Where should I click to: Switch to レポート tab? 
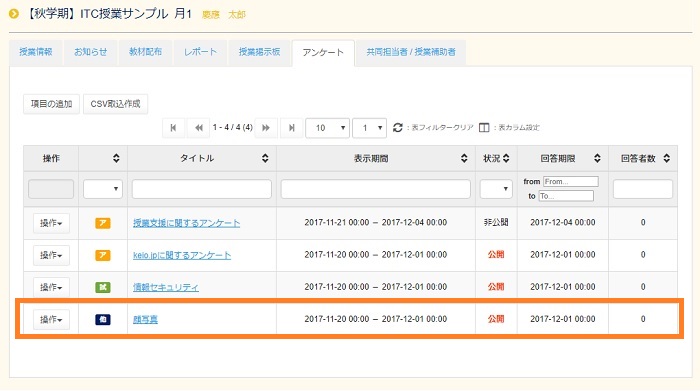click(200, 52)
